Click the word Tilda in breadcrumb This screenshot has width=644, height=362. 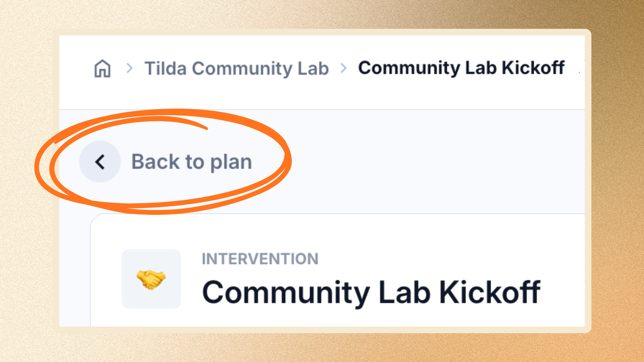click(x=165, y=68)
